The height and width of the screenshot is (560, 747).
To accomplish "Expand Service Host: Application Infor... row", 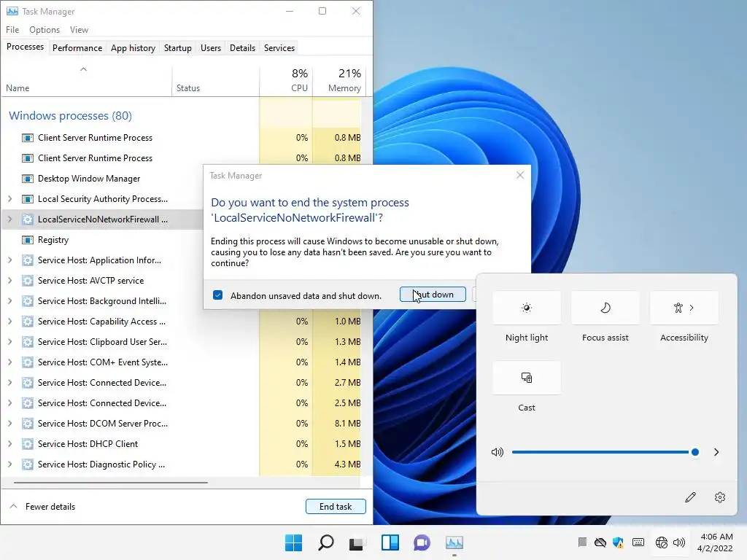I will [x=10, y=260].
